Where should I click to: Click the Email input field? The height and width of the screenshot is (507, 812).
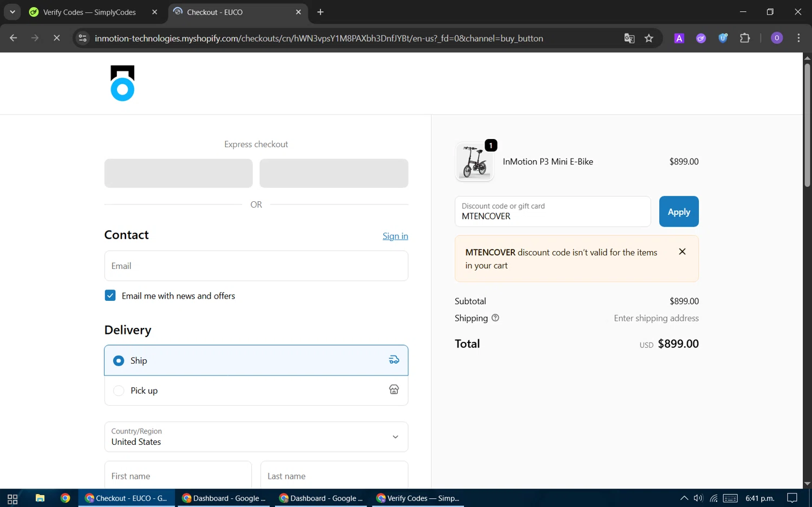(256, 266)
